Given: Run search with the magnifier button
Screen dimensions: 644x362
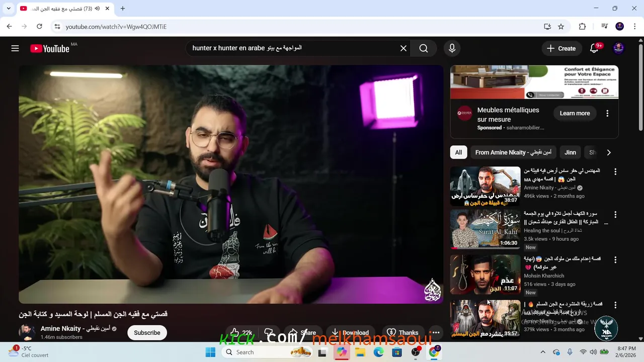Looking at the screenshot, I should tap(424, 48).
